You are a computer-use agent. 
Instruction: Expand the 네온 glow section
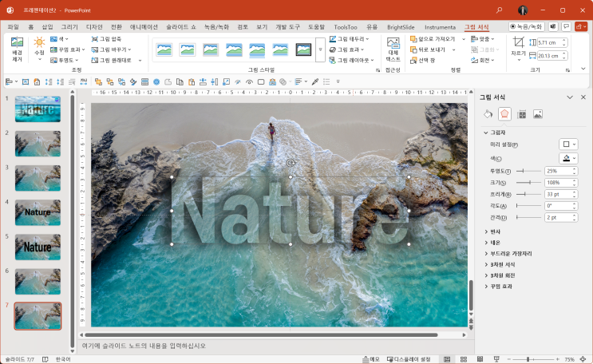[495, 243]
